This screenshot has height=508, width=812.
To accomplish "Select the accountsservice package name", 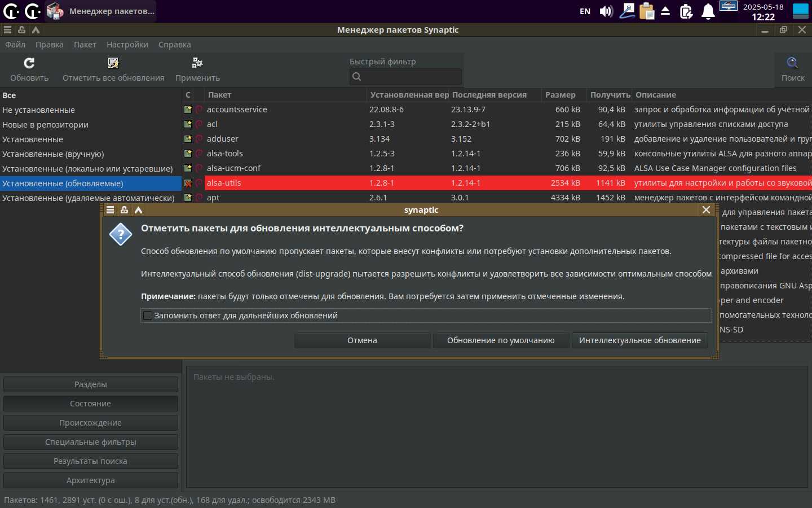I will pyautogui.click(x=237, y=110).
